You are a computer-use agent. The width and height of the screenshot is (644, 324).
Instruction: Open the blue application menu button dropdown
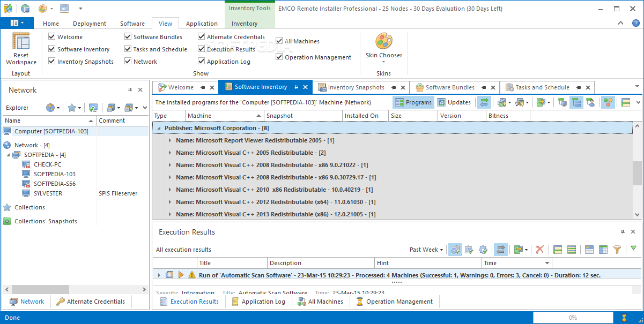pyautogui.click(x=17, y=23)
